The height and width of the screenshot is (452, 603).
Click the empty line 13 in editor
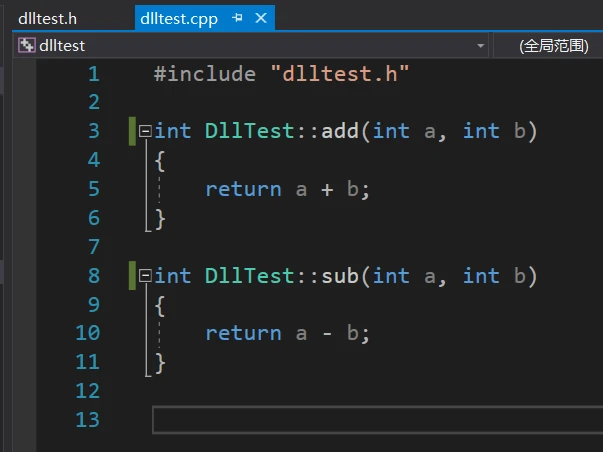coord(370,419)
